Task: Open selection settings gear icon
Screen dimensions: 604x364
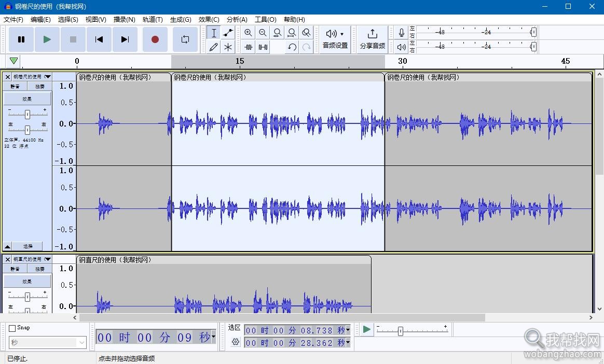Action: [236, 342]
